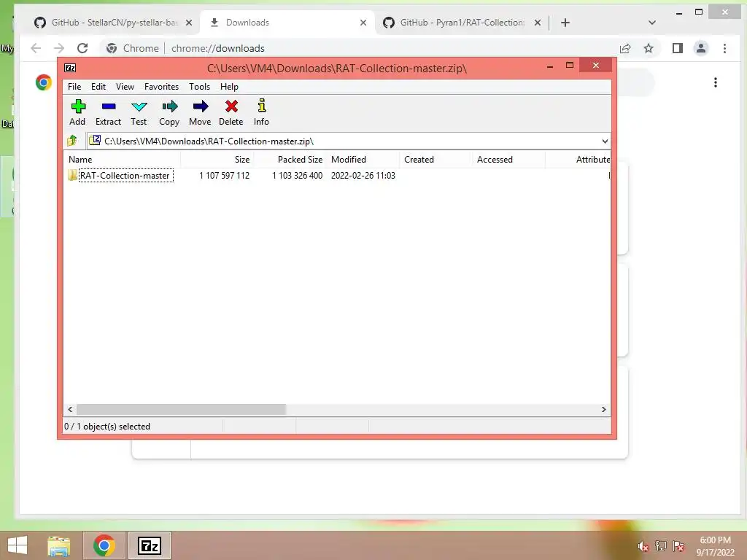The width and height of the screenshot is (747, 560).
Task: Open Chrome three-dot main menu
Action: pos(724,48)
